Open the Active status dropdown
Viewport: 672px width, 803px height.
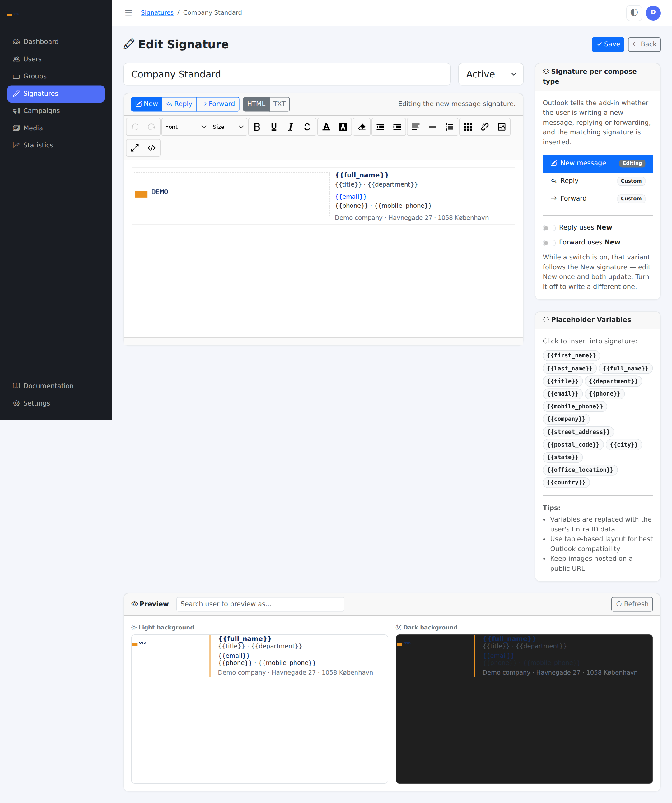point(491,74)
